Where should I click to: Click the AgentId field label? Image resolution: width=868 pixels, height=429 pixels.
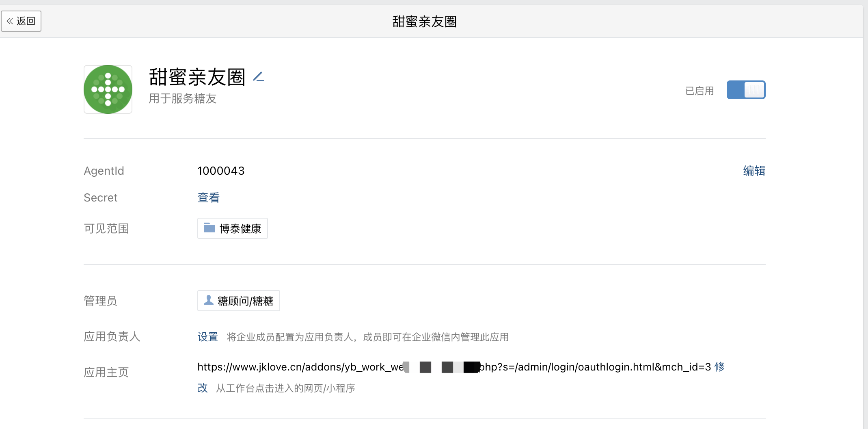(104, 171)
